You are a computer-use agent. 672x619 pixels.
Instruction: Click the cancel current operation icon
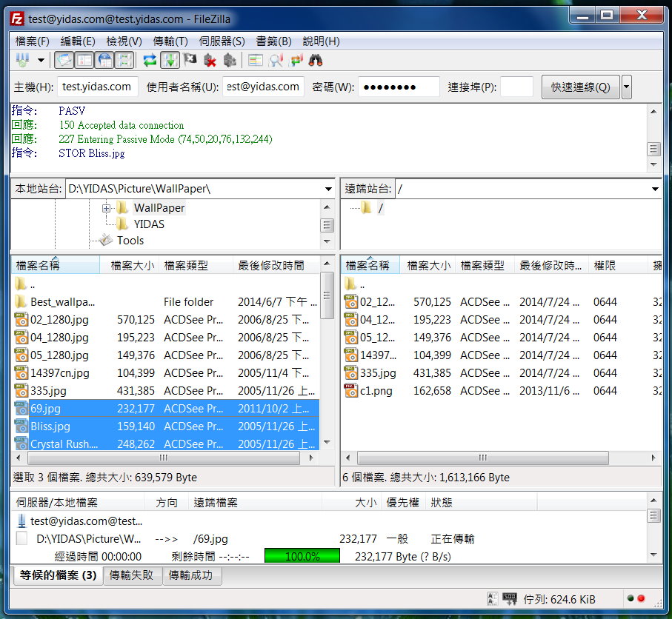coord(190,61)
